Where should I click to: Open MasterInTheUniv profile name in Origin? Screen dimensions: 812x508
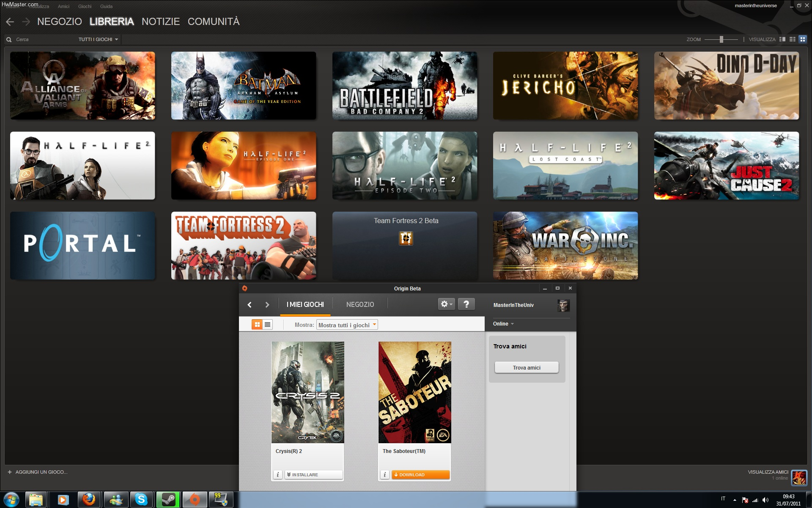[513, 305]
